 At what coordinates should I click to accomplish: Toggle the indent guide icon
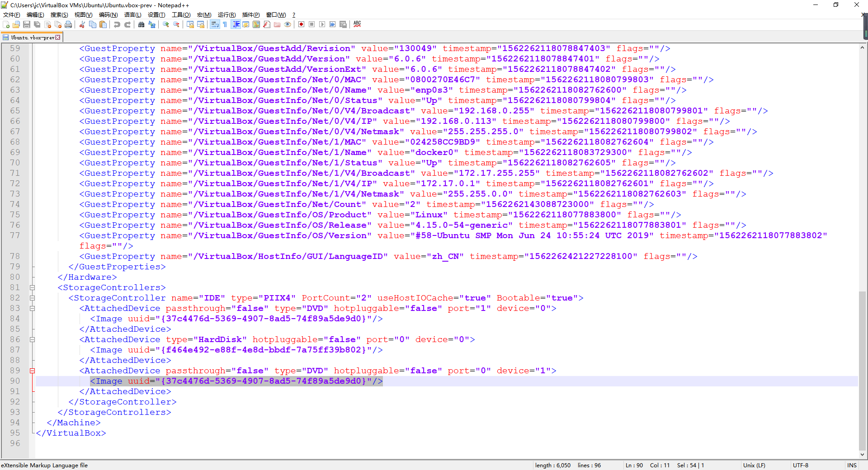(x=236, y=24)
